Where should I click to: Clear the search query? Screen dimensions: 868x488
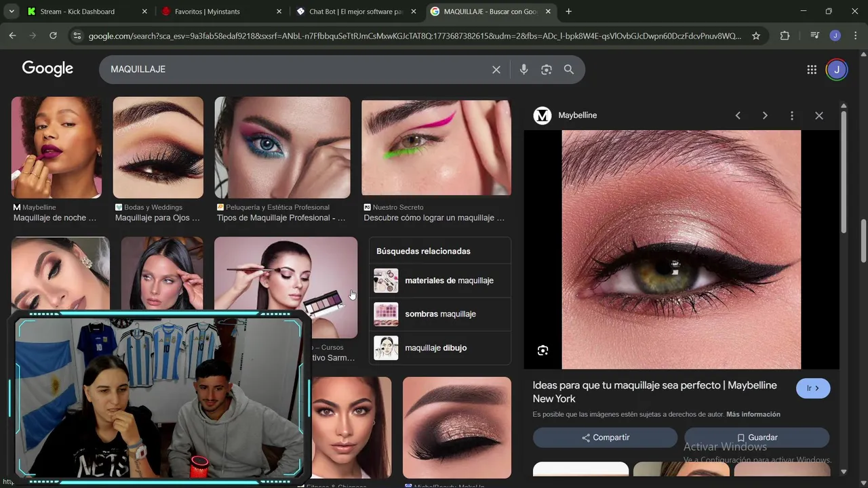point(496,69)
